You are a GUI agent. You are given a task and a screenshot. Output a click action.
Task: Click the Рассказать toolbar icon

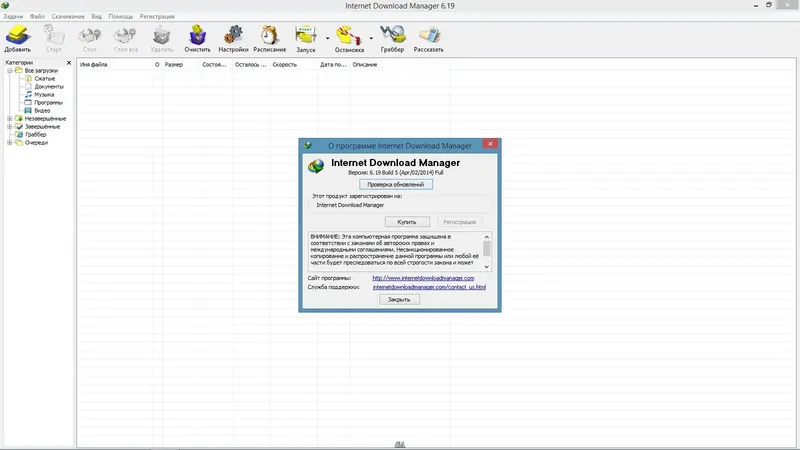pos(429,38)
